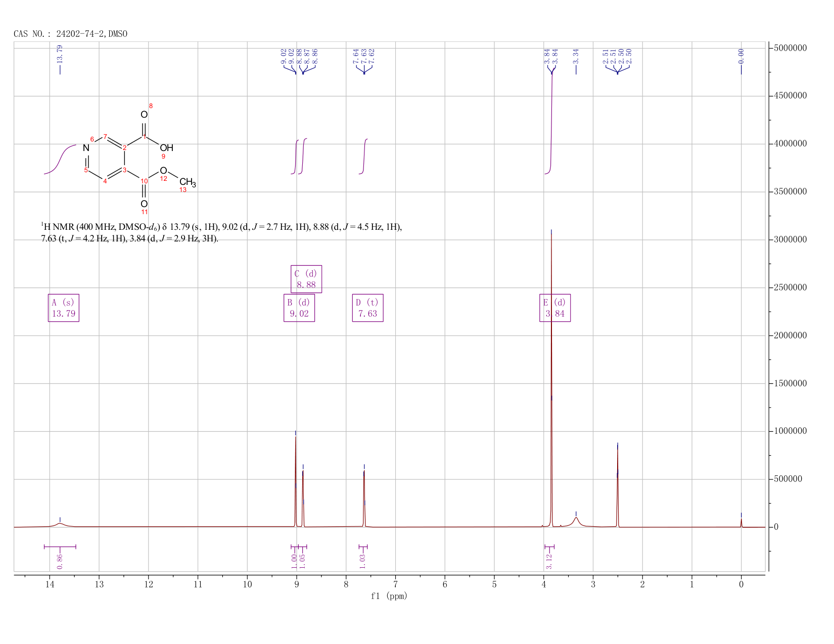This screenshot has width=834, height=644.
Task: Click the 13.79 peak label at top
Action: pyautogui.click(x=60, y=54)
